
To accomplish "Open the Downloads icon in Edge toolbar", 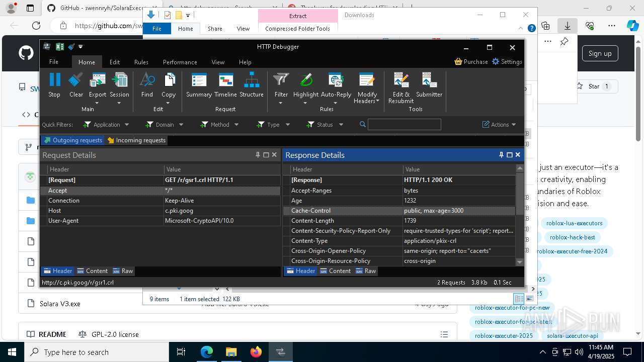I will tap(567, 26).
